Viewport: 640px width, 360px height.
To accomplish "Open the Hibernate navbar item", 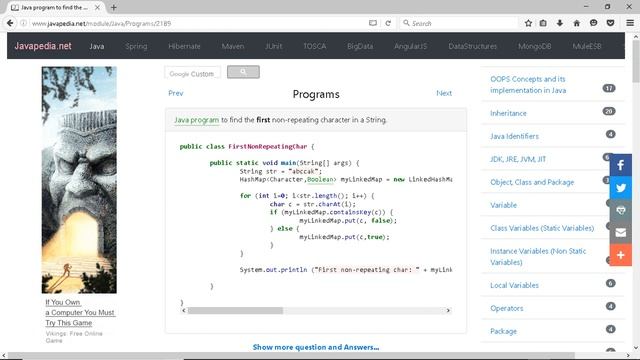I will (x=184, y=47).
